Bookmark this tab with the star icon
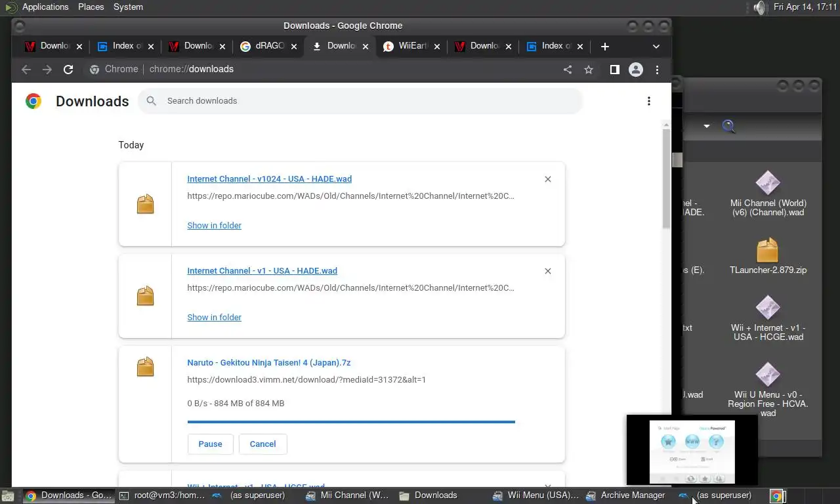840x504 pixels. click(x=589, y=70)
